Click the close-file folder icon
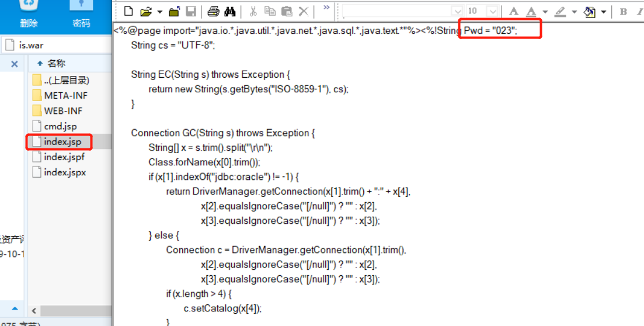 (174, 12)
